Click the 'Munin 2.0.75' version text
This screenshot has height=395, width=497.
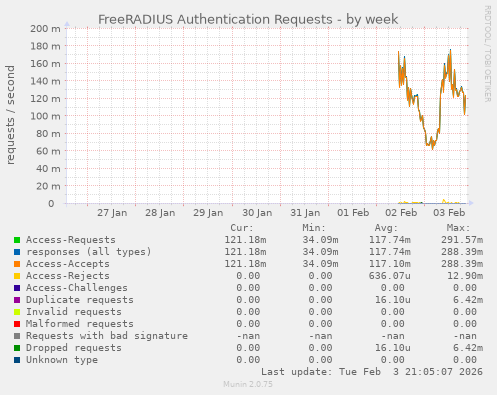point(248,384)
